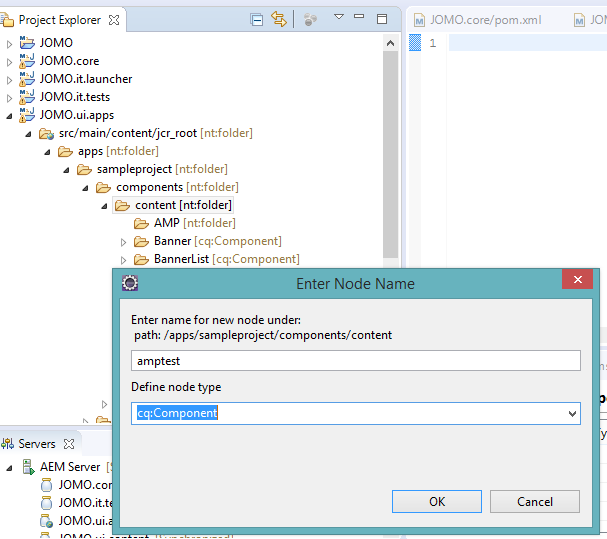Open the Define node type dropdown arrow
This screenshot has width=607, height=539.
click(572, 414)
